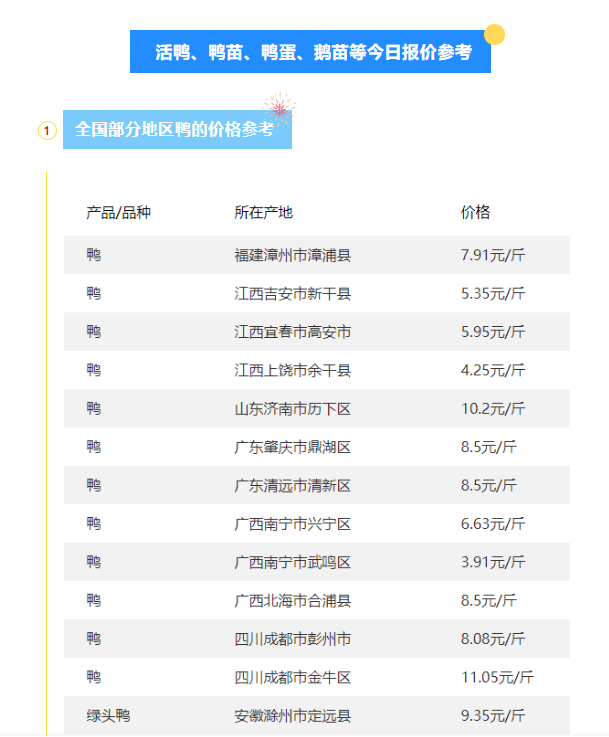Select the 广西南宁市兴宁区 location cell
Viewport: 609px width, 737px height.
pos(292,524)
